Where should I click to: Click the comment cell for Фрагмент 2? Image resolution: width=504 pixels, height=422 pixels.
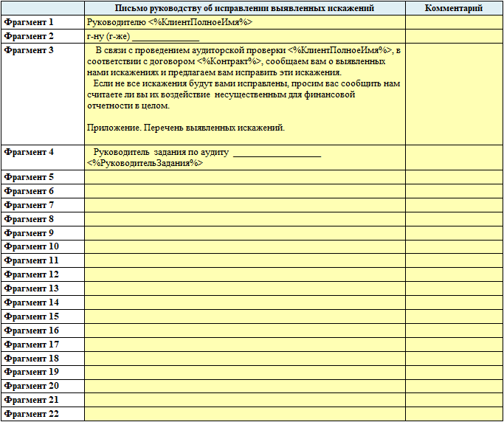point(454,36)
